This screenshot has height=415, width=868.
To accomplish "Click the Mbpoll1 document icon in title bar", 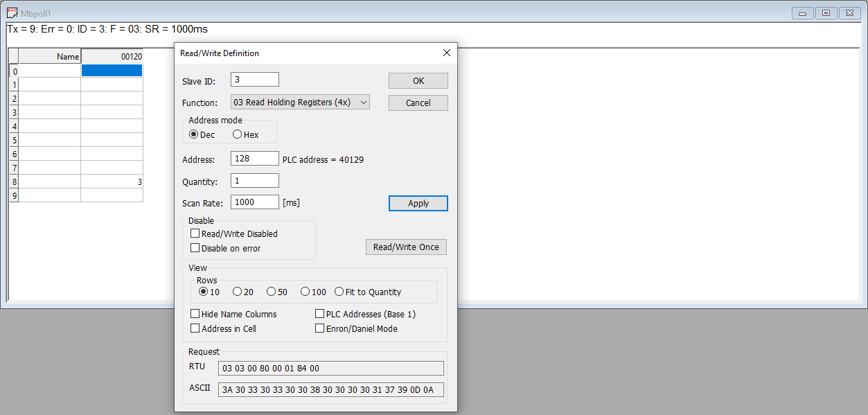I will point(12,13).
